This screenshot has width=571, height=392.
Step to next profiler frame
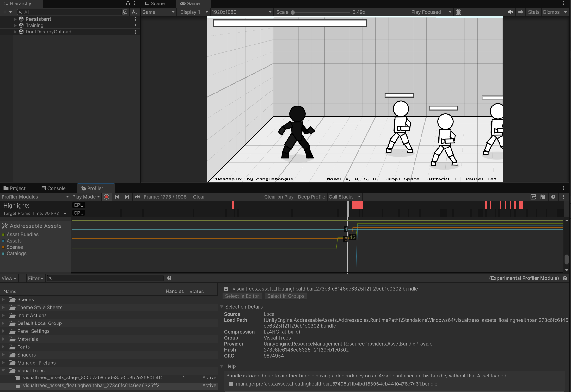[127, 197]
